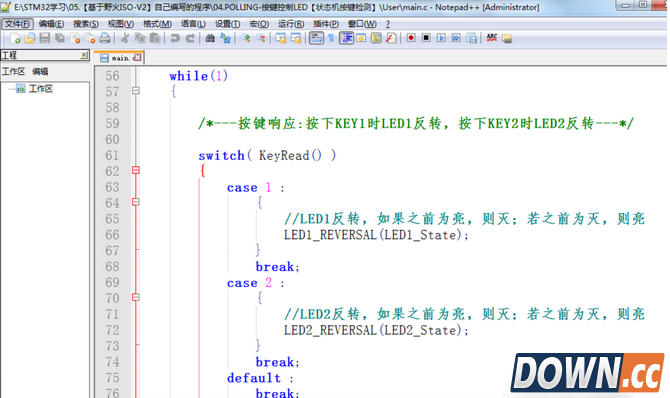
Task: Open a file using the folder toolbar icon
Action: tap(29, 38)
